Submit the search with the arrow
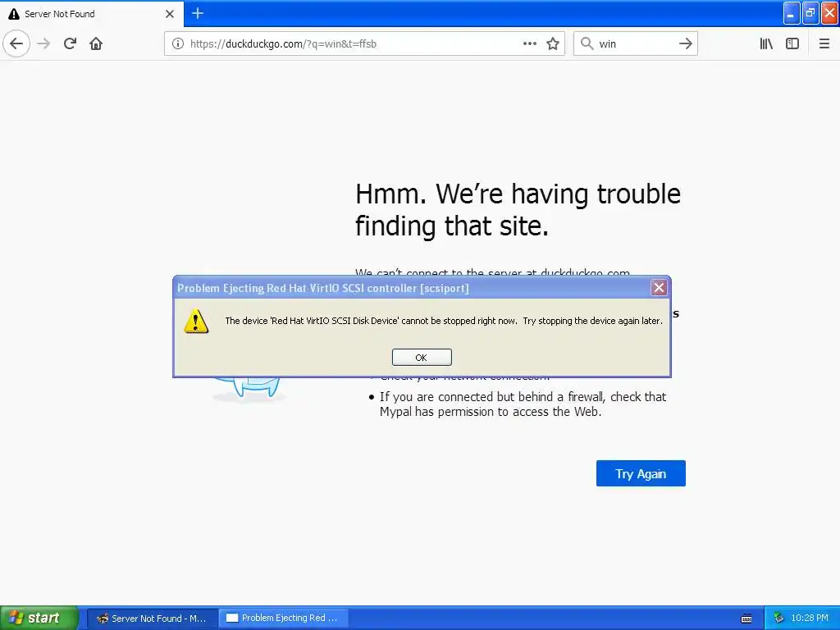The width and height of the screenshot is (840, 630). pos(686,43)
